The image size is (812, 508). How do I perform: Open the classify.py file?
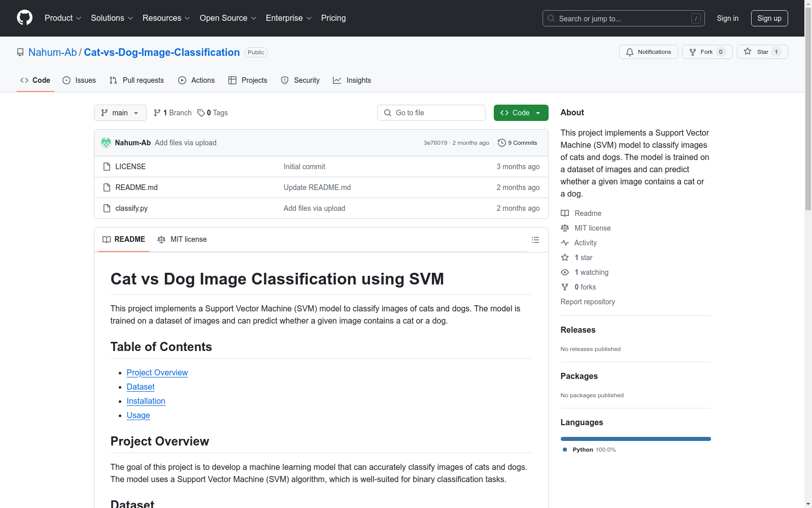[131, 208]
